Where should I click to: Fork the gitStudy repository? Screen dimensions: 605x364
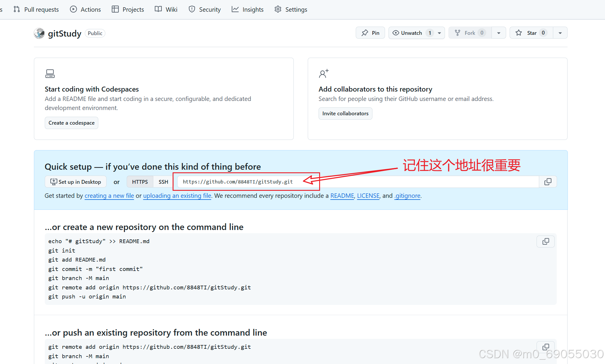470,33
